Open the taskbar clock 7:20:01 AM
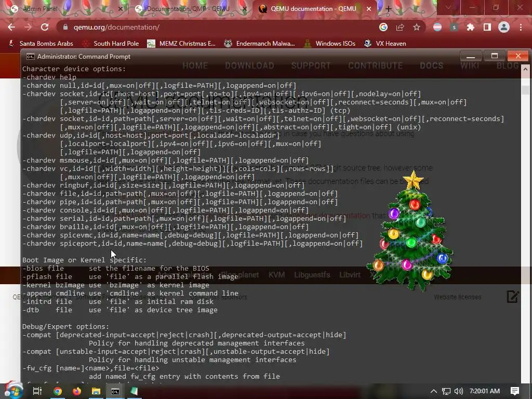Image resolution: width=532 pixels, height=399 pixels. 485,391
